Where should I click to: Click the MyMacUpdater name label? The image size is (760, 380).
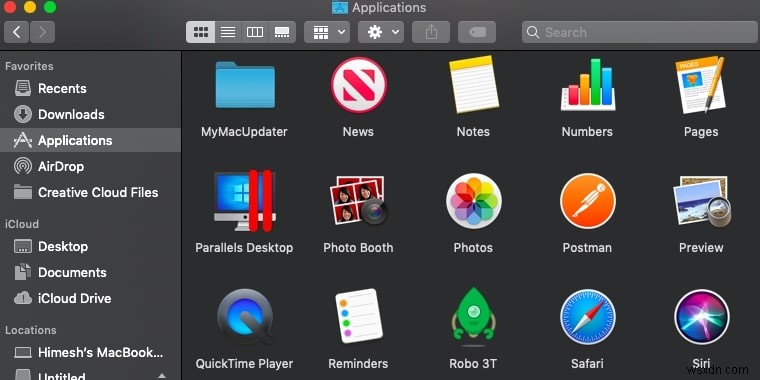[244, 132]
